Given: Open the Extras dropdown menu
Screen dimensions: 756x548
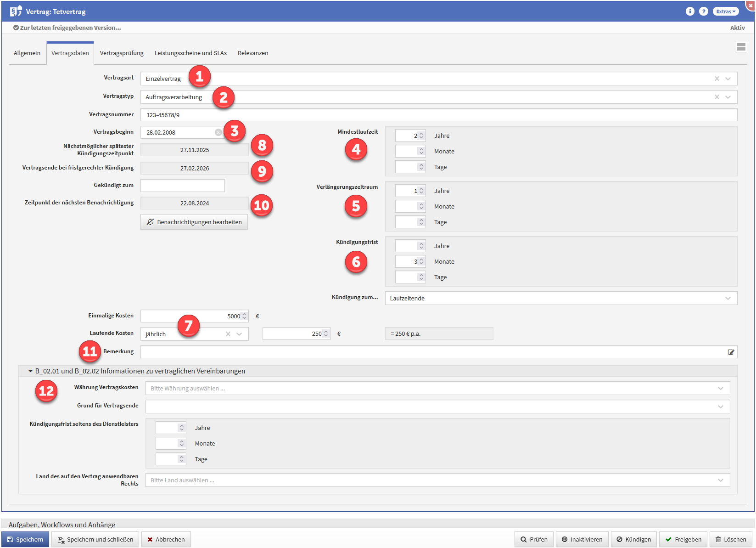Looking at the screenshot, I should (x=726, y=11).
